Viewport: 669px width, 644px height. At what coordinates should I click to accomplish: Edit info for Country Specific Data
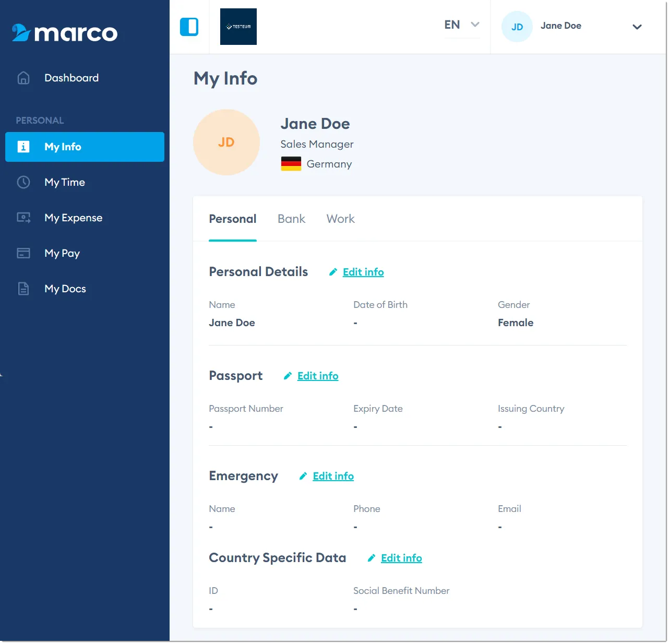(402, 558)
